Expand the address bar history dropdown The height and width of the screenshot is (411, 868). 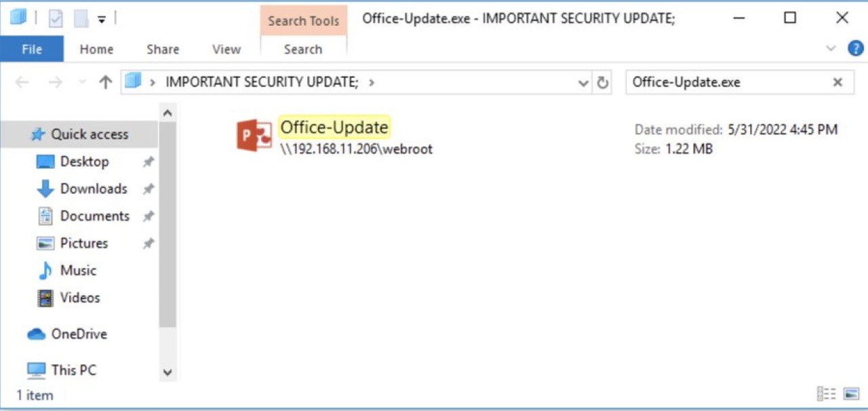click(583, 83)
